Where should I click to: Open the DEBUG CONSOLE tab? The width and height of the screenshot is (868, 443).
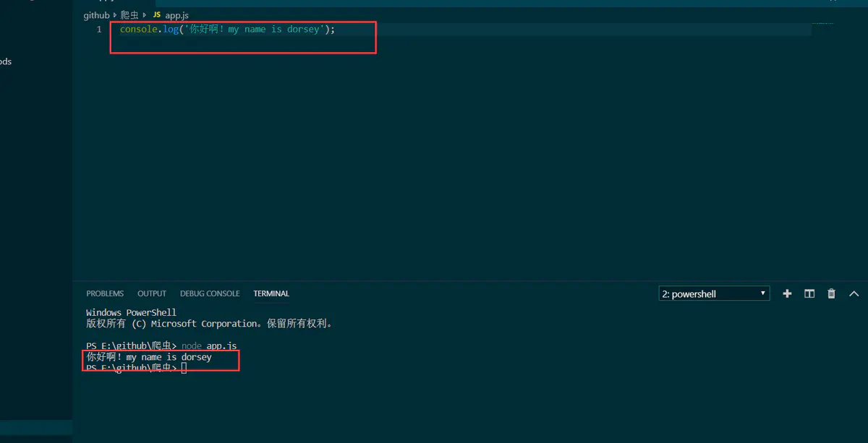(210, 293)
